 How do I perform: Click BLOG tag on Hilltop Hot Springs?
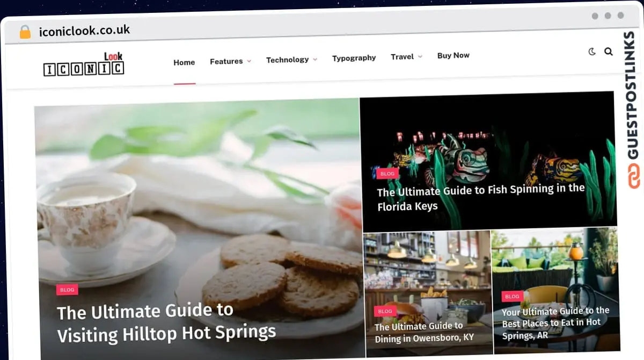(67, 290)
